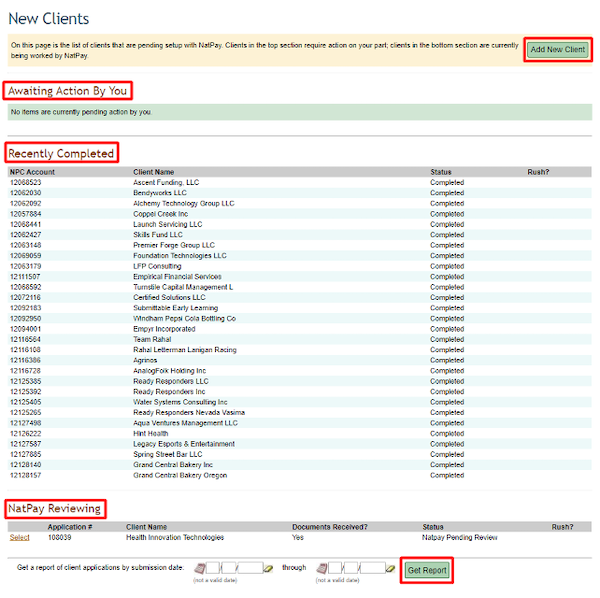Click the start date clear eraser icon

(x=267, y=567)
